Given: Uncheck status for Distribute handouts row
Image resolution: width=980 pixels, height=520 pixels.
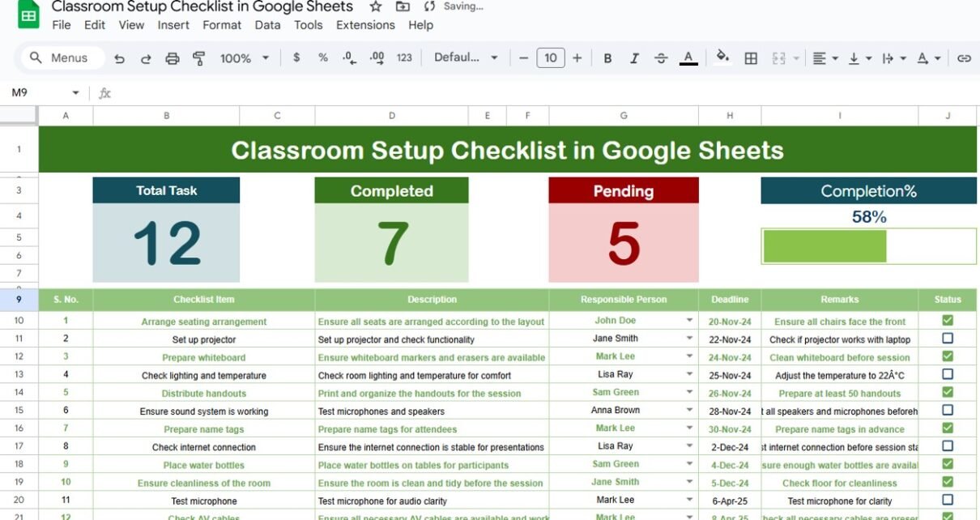Looking at the screenshot, I should pyautogui.click(x=948, y=392).
